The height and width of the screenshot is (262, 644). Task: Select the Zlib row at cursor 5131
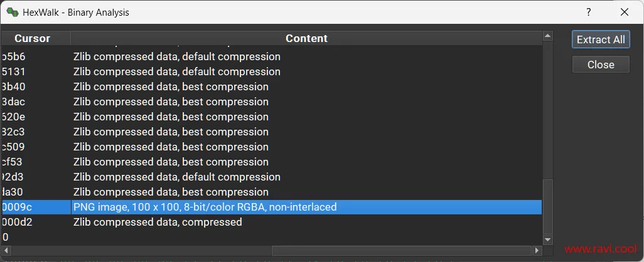pyautogui.click(x=176, y=71)
